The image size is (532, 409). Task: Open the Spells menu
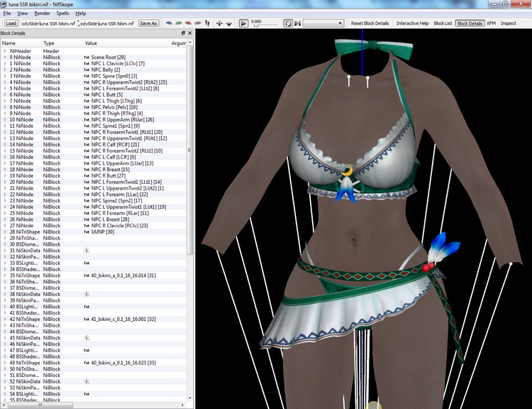point(62,13)
